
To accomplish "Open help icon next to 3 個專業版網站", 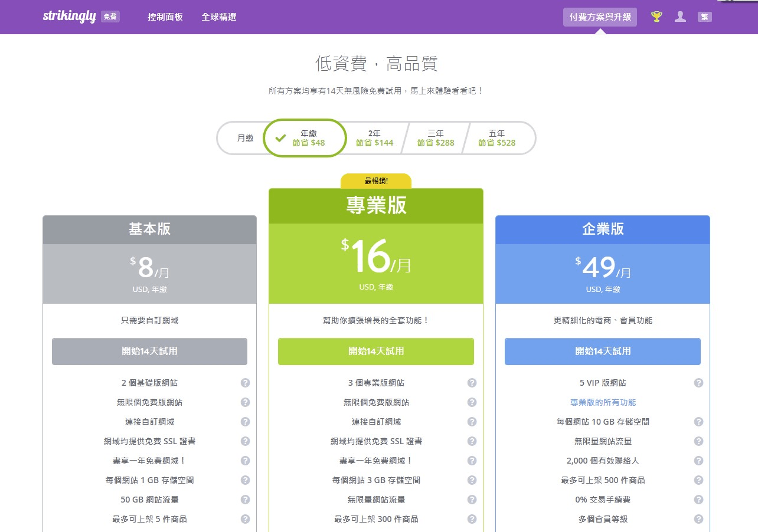I will (x=472, y=382).
